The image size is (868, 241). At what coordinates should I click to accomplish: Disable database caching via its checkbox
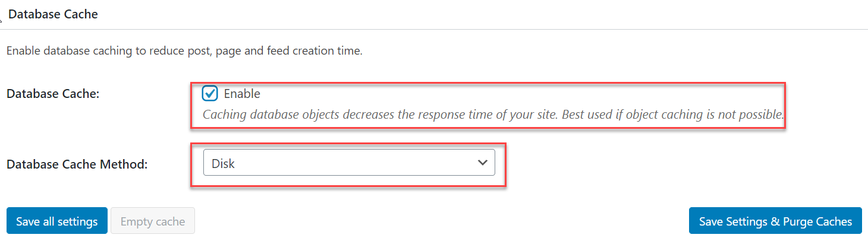coord(210,93)
